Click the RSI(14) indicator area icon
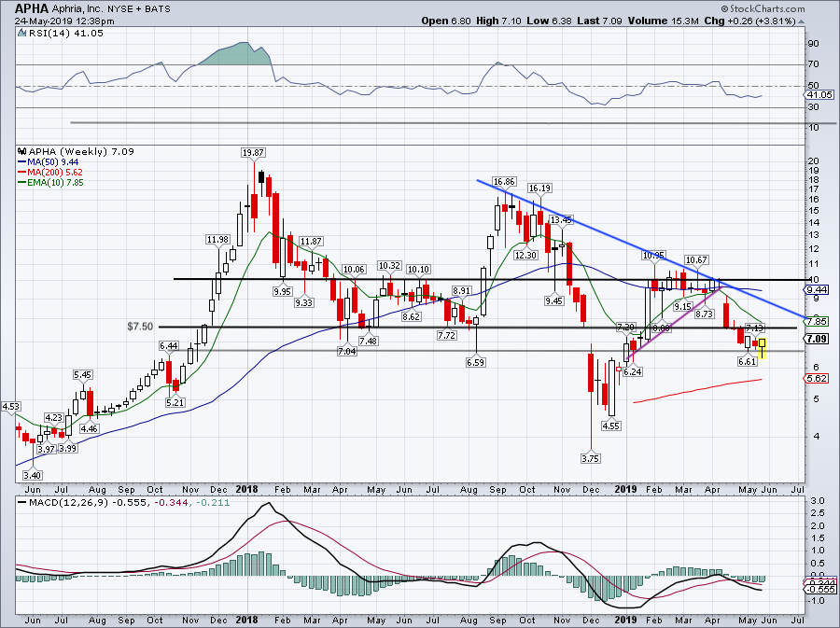 pos(22,33)
